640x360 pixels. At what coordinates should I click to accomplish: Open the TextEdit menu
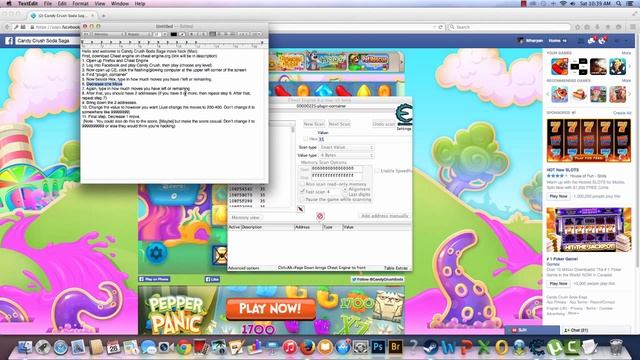click(28, 4)
